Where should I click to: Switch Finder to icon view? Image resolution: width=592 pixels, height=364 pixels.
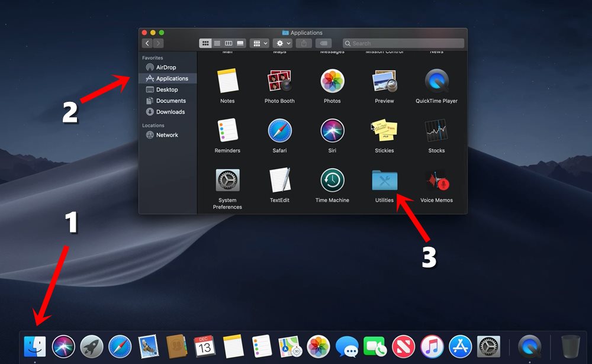pos(205,43)
